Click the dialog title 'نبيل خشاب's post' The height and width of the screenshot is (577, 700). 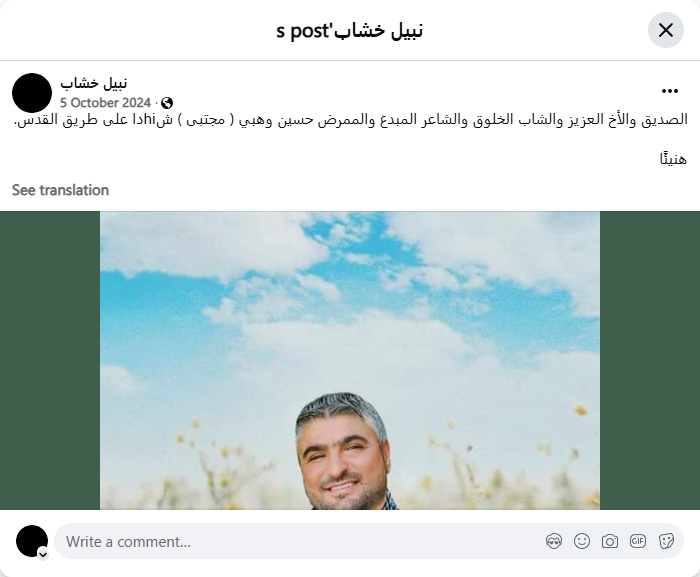point(350,30)
